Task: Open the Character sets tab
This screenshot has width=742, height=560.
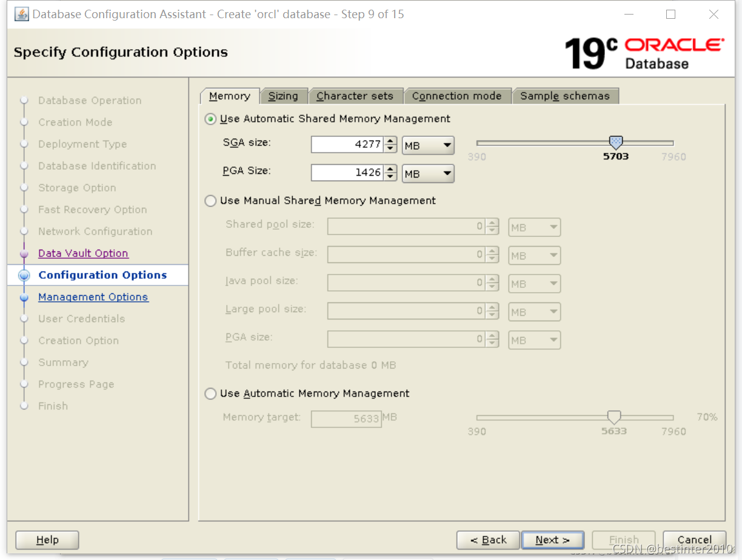Action: 355,96
